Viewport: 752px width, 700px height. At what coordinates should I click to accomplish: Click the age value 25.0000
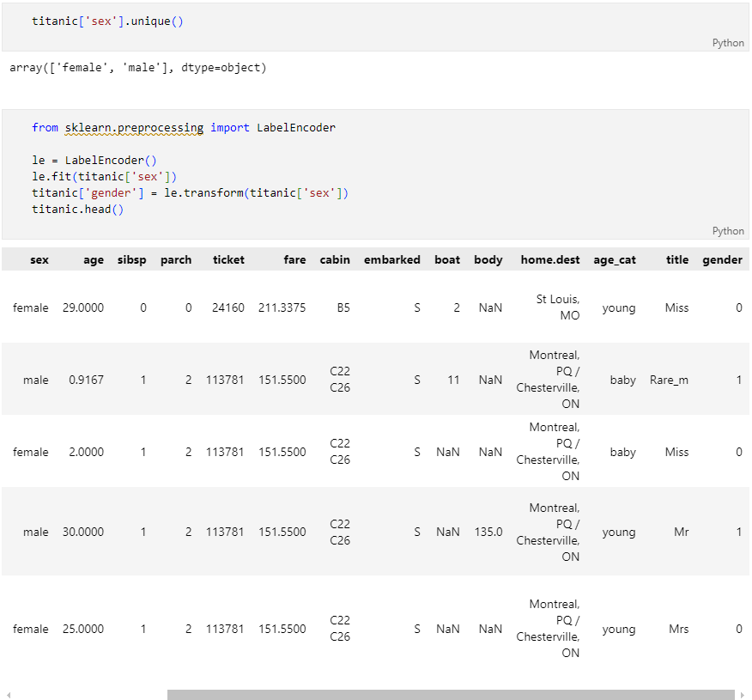[x=83, y=629]
